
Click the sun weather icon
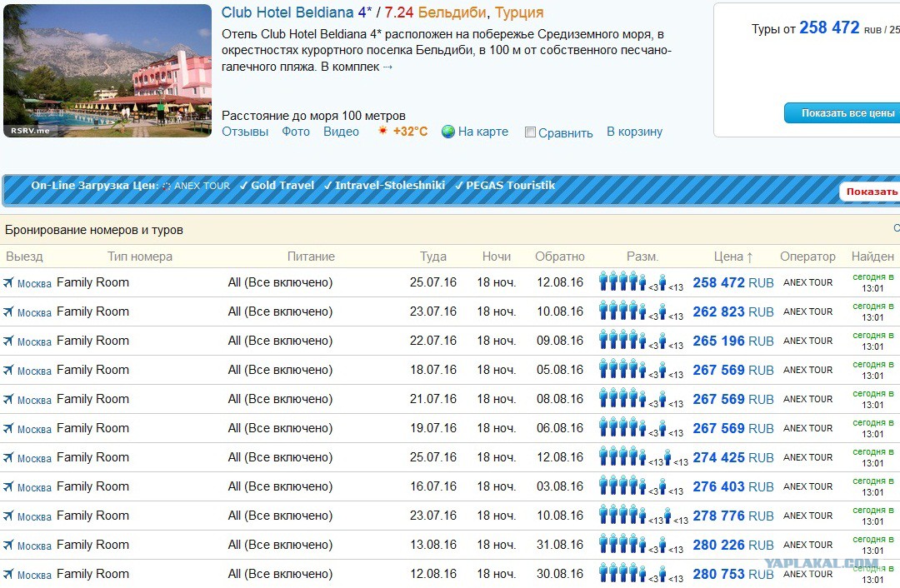[x=382, y=131]
